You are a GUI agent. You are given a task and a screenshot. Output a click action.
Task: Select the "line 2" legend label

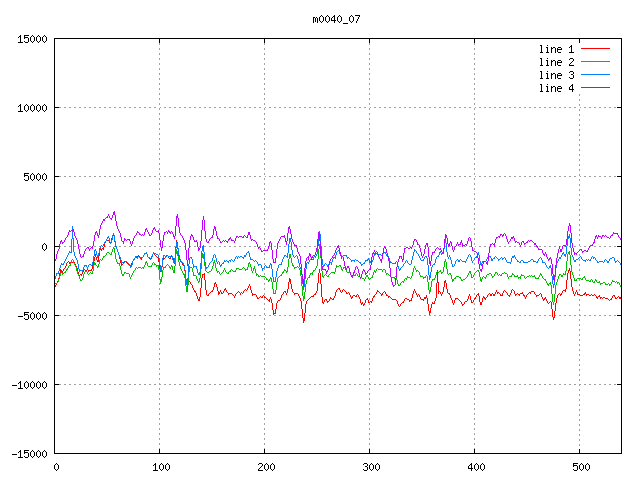(556, 62)
